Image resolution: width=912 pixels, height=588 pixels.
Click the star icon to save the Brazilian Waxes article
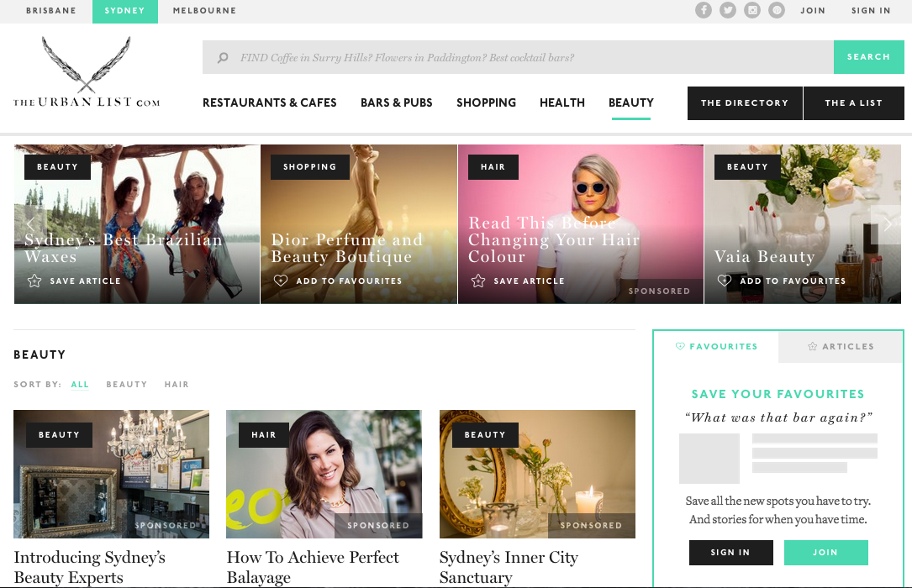click(34, 281)
